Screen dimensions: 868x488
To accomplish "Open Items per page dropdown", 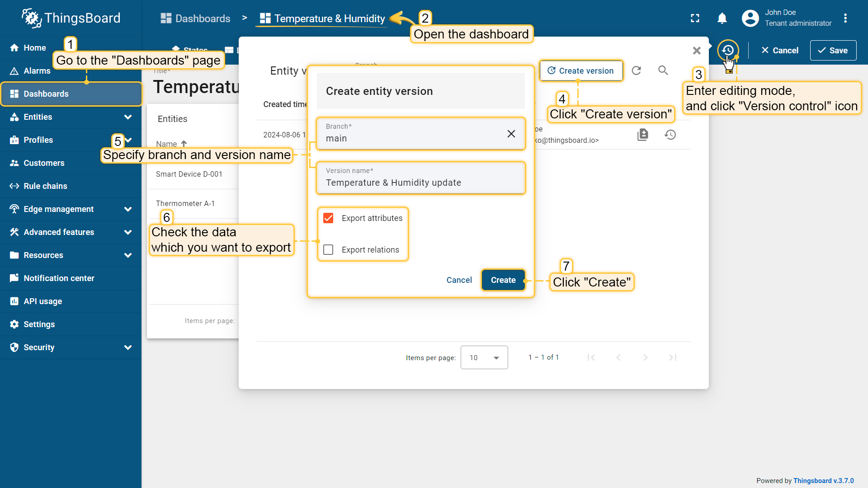I will click(x=484, y=357).
